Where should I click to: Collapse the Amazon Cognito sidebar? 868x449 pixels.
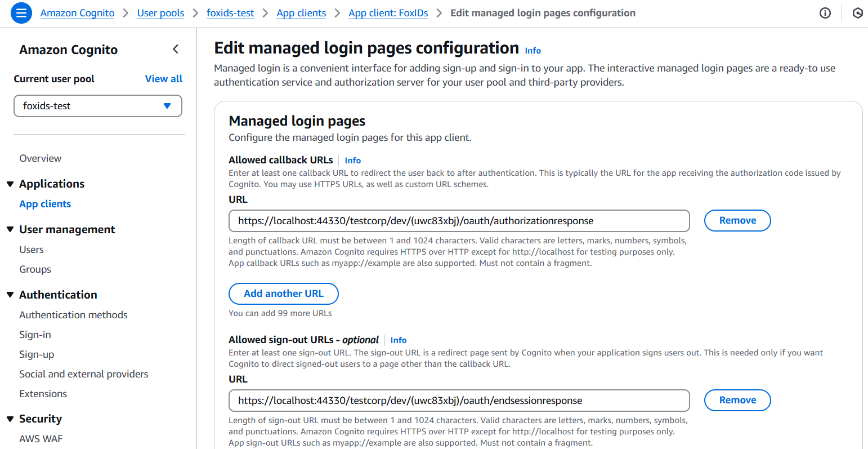[175, 49]
